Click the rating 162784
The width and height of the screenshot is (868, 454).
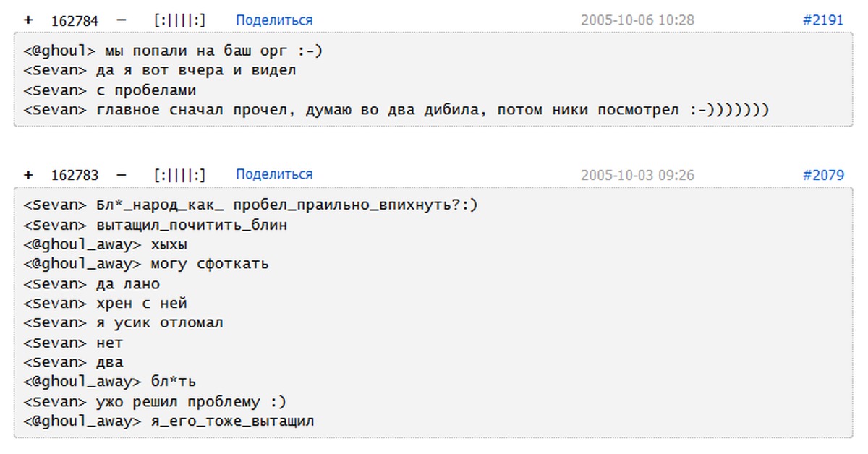[75, 20]
